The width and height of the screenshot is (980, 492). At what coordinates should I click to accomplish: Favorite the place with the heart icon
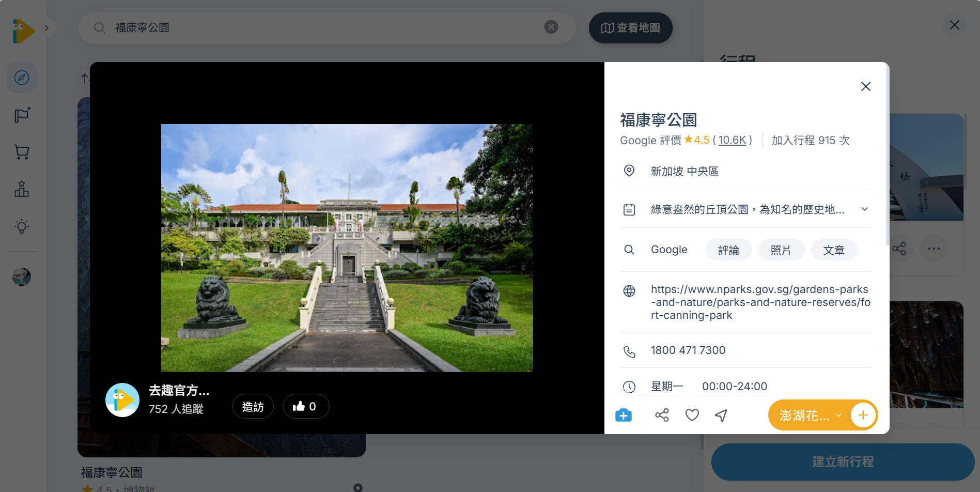coord(692,415)
